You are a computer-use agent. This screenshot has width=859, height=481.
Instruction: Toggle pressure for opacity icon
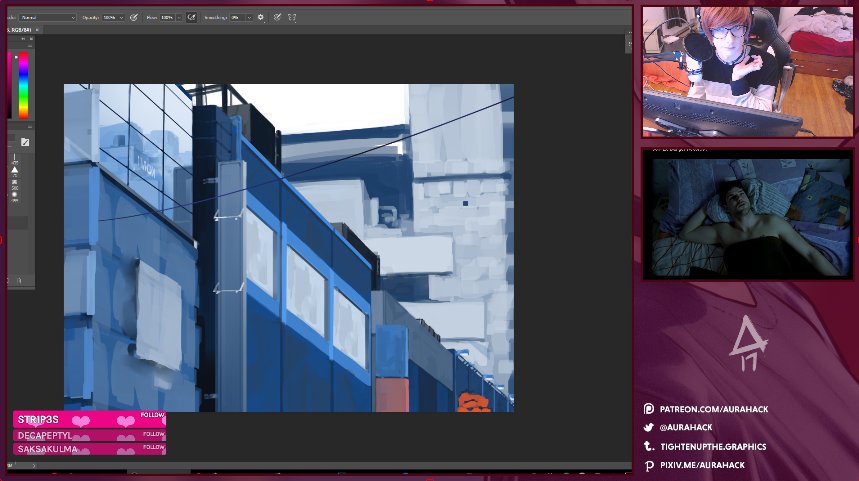[x=134, y=18]
